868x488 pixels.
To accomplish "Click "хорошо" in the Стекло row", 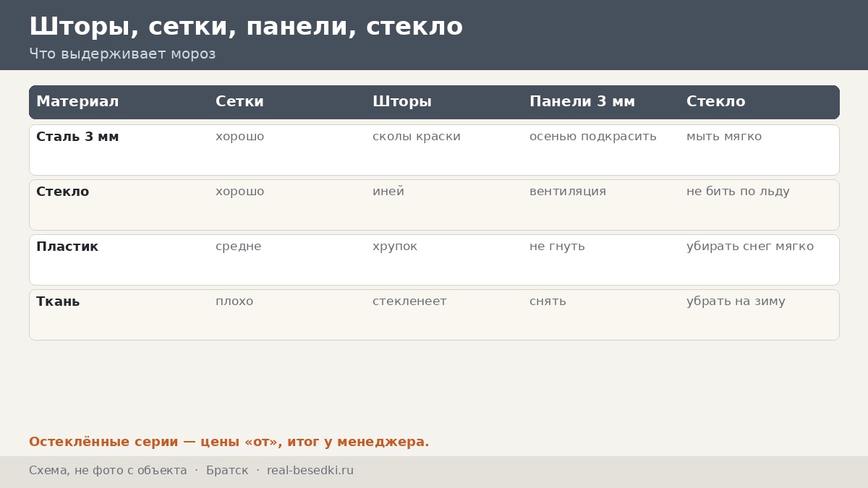I will coord(240,192).
